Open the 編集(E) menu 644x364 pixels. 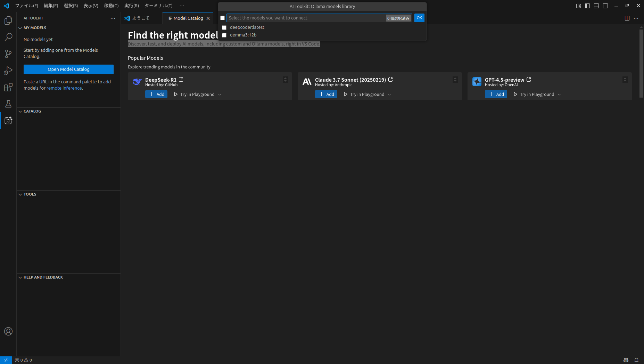[51, 6]
